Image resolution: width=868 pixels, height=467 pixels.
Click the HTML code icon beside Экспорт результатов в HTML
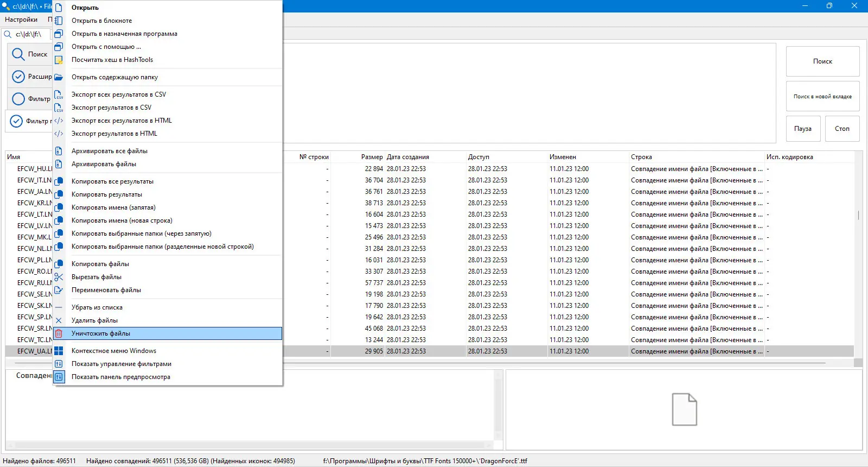pyautogui.click(x=59, y=134)
